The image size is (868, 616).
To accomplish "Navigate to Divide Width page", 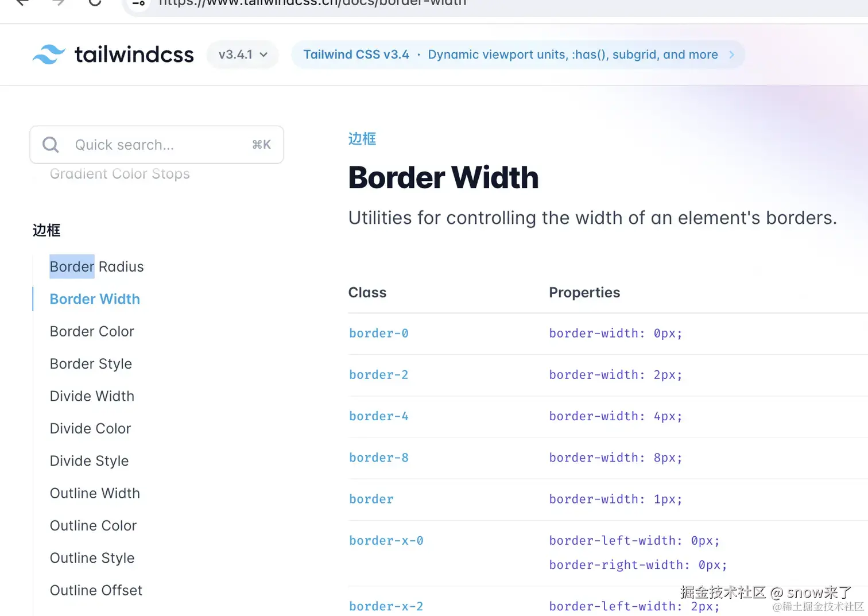I will pos(92,396).
